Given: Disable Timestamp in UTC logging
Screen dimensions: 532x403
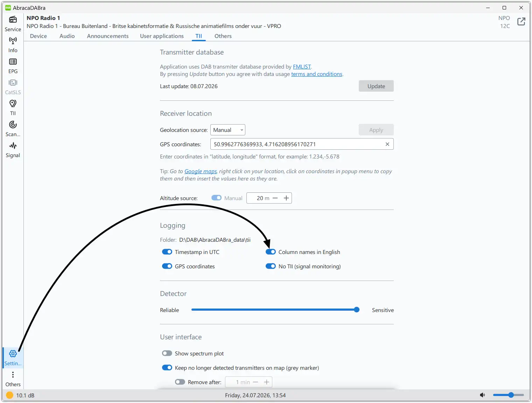Looking at the screenshot, I should coord(167,252).
